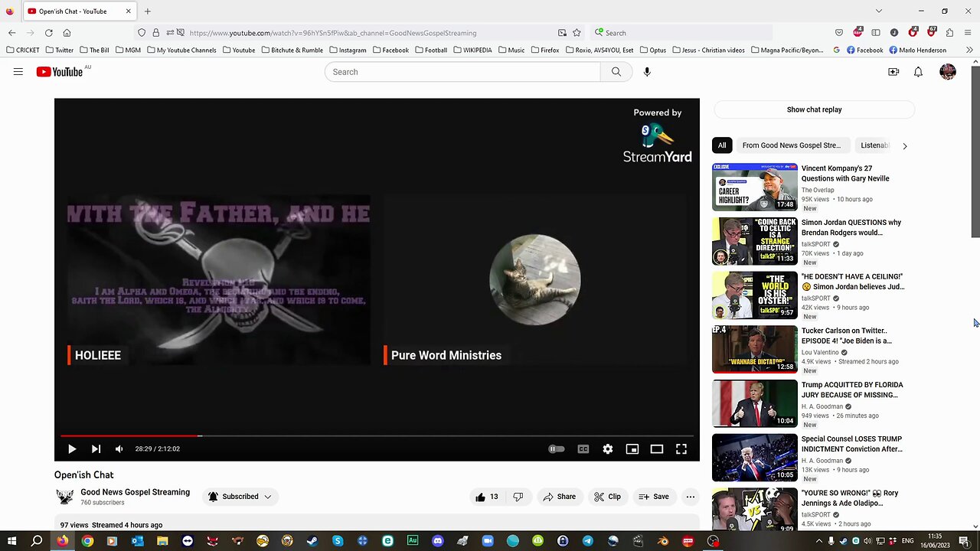Close the Open'ish Chat tab
Image resolution: width=980 pixels, height=551 pixels.
128,11
